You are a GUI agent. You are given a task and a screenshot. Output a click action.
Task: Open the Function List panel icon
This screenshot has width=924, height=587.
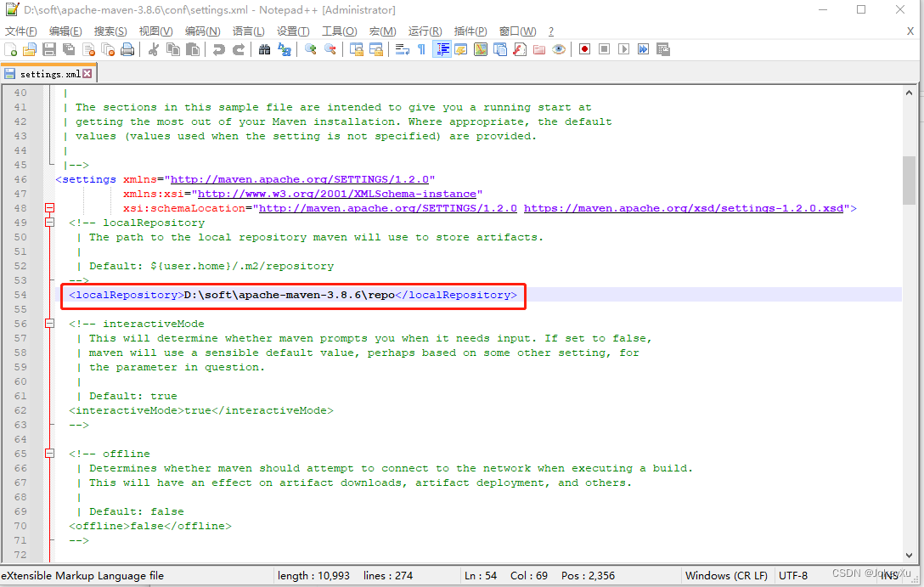[519, 49]
